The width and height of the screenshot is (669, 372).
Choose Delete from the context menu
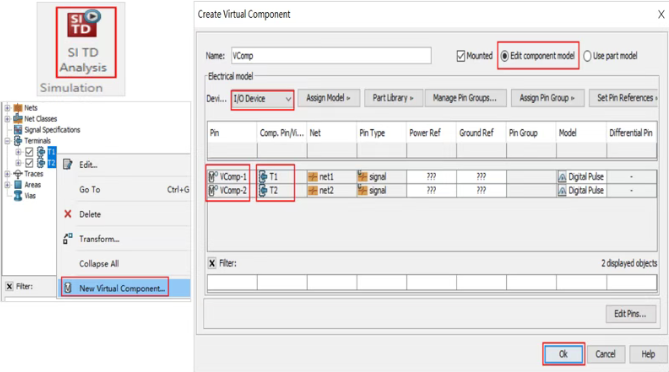(90, 214)
